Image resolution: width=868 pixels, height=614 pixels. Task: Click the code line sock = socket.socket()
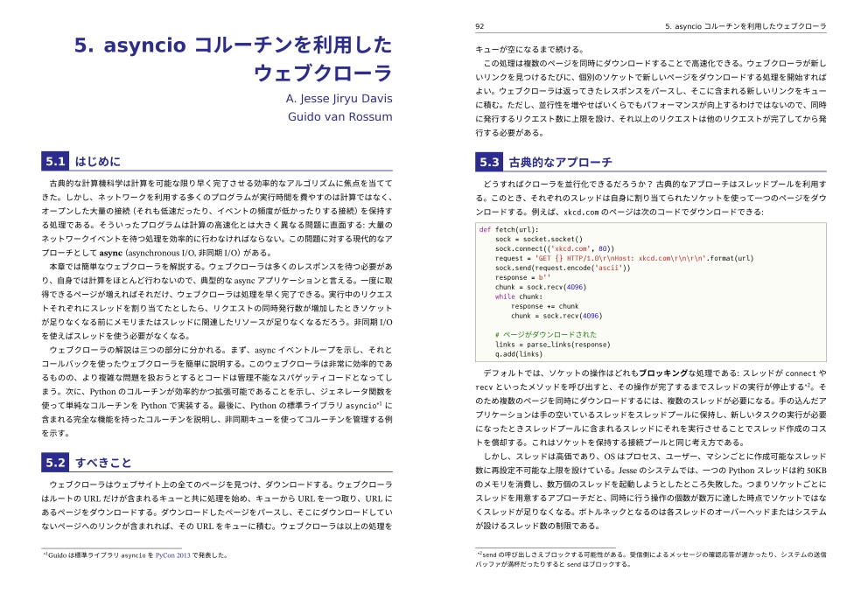tap(539, 239)
